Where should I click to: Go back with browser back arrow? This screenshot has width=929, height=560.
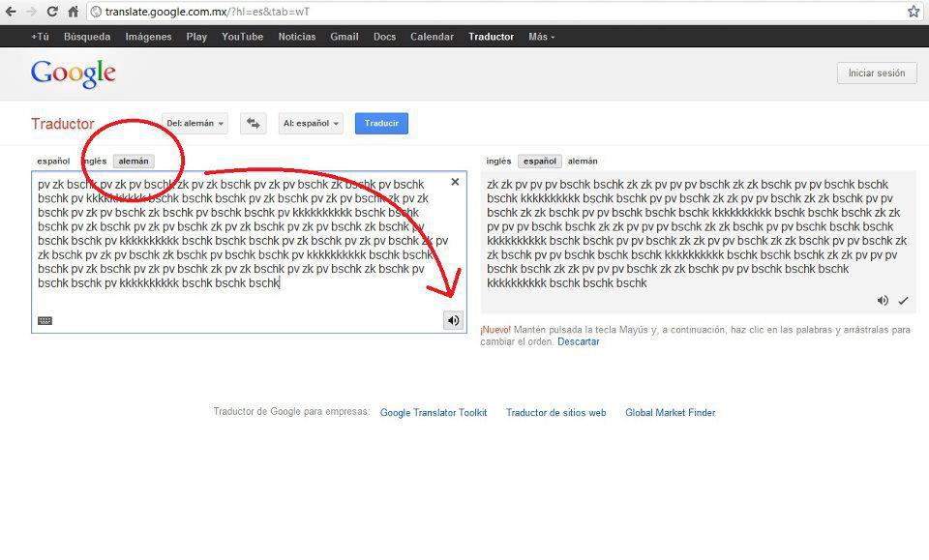click(x=11, y=12)
